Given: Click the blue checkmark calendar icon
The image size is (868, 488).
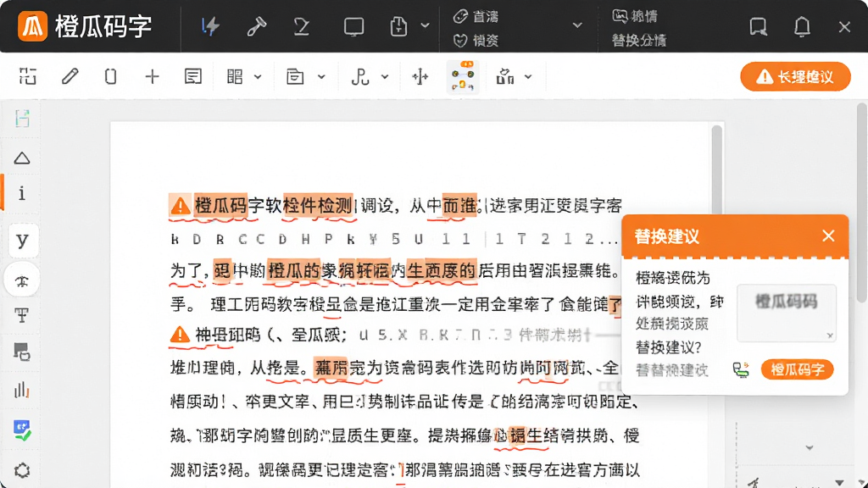Looking at the screenshot, I should (22, 430).
